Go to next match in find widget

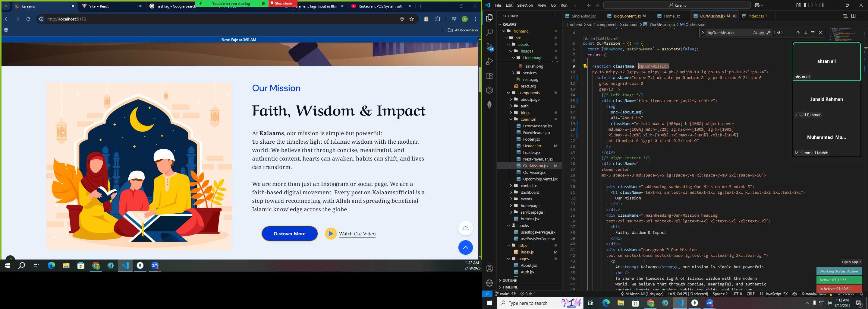tap(805, 33)
